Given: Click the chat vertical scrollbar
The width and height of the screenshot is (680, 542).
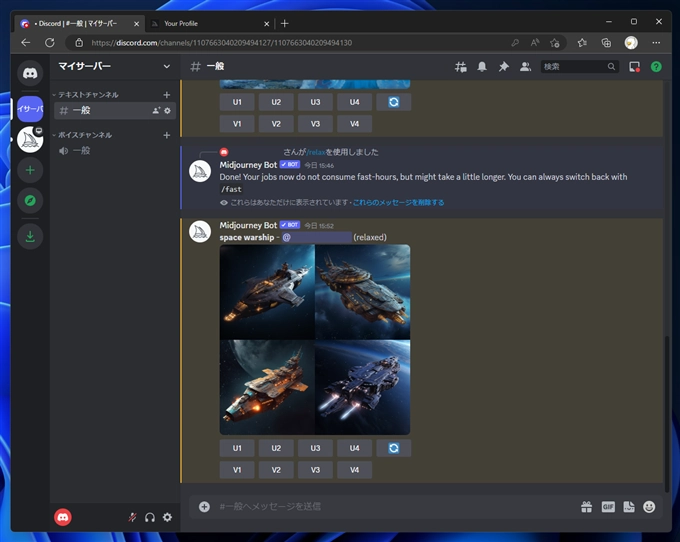Looking at the screenshot, I should (667, 414).
